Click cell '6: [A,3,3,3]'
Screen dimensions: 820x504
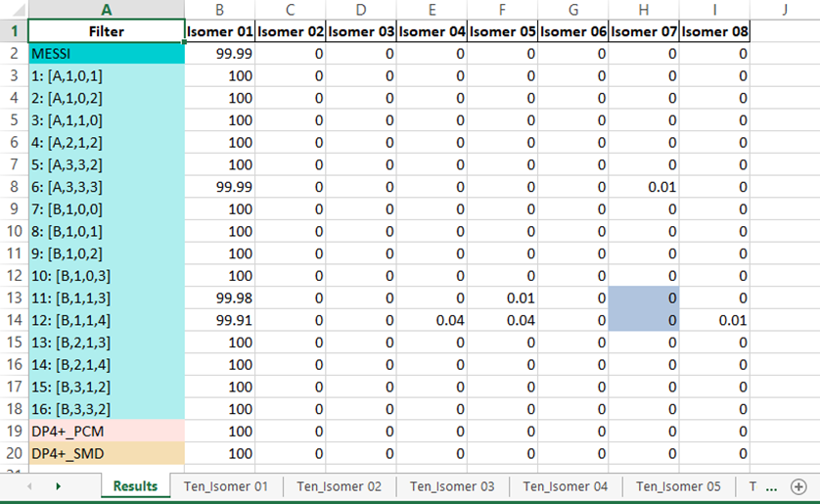pyautogui.click(x=106, y=187)
